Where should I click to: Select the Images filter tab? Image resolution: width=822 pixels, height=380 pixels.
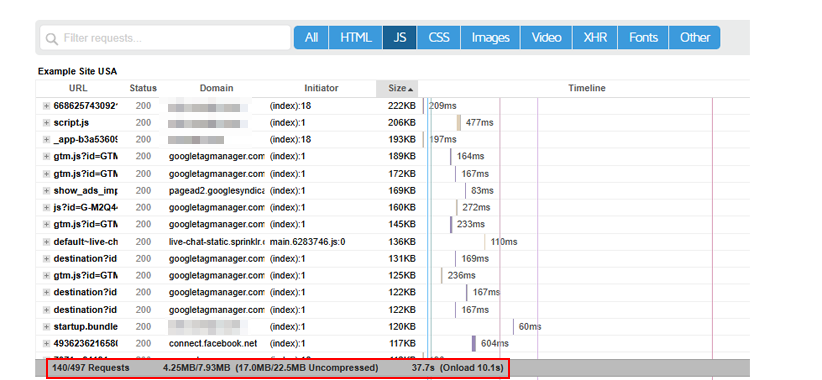point(491,38)
